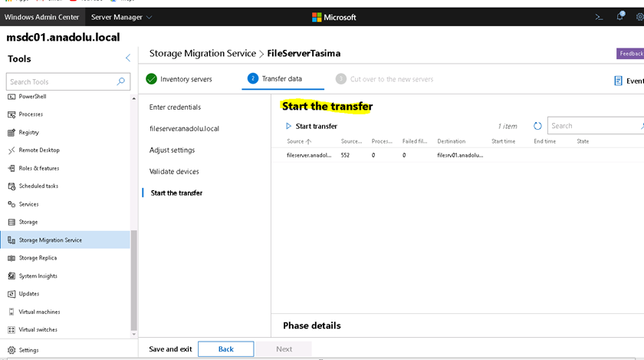
Task: Click the search magnifier in Search Tools
Action: [x=121, y=81]
